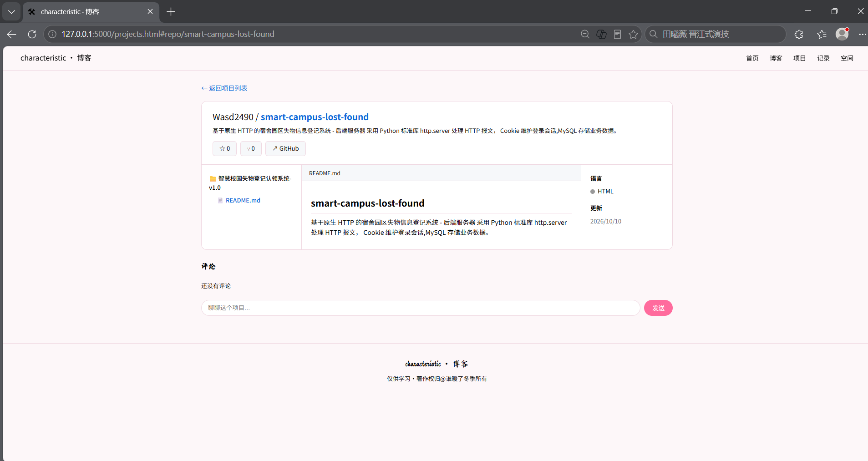868x461 pixels.
Task: Return via 返回项目列表 link
Action: pyautogui.click(x=224, y=88)
